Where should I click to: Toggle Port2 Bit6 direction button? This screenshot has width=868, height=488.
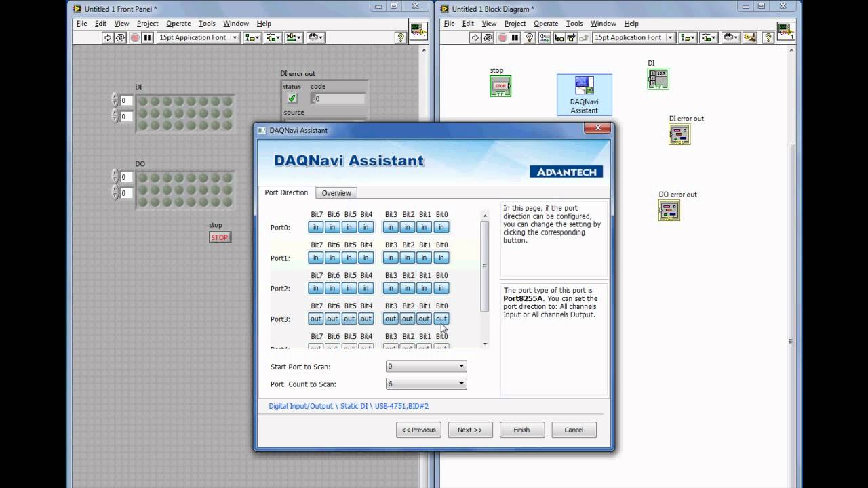[332, 288]
